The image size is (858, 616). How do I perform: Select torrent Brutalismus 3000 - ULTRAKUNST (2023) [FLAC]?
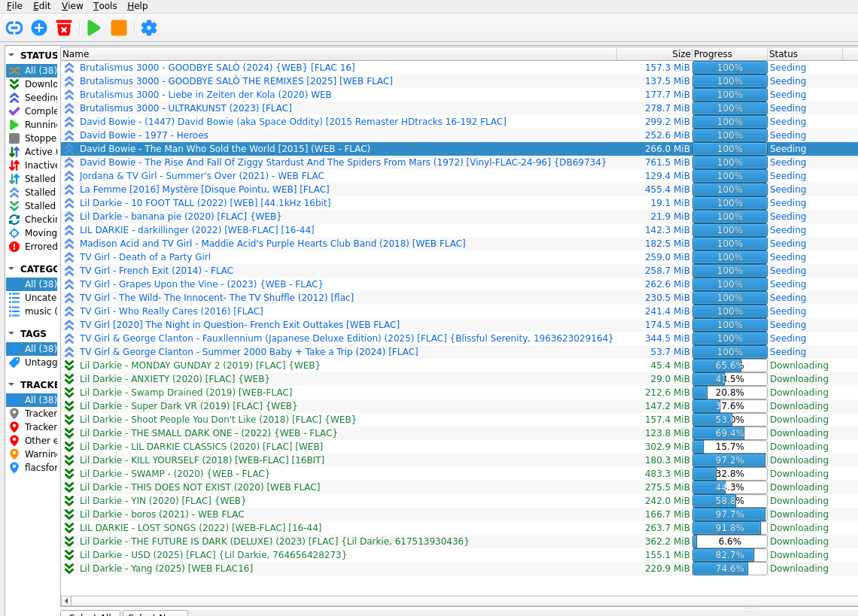pos(185,108)
